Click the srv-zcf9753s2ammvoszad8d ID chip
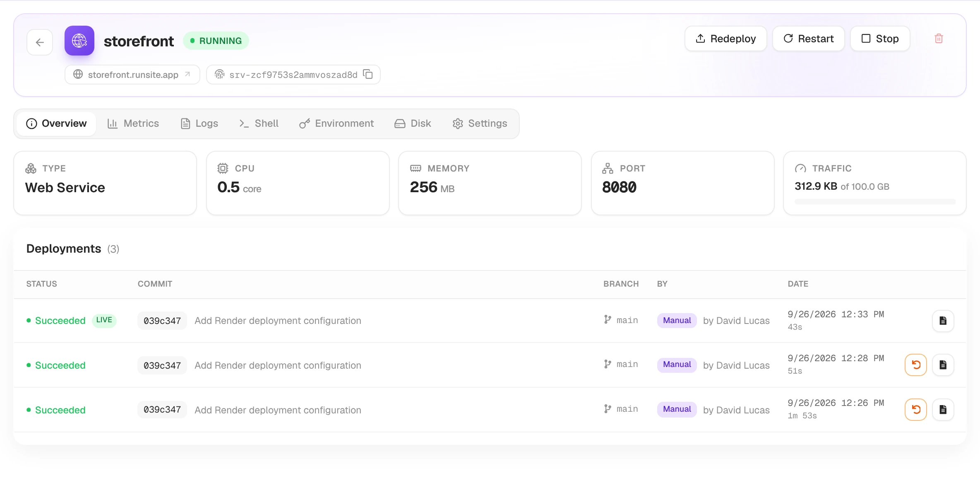980x478 pixels. [293, 75]
